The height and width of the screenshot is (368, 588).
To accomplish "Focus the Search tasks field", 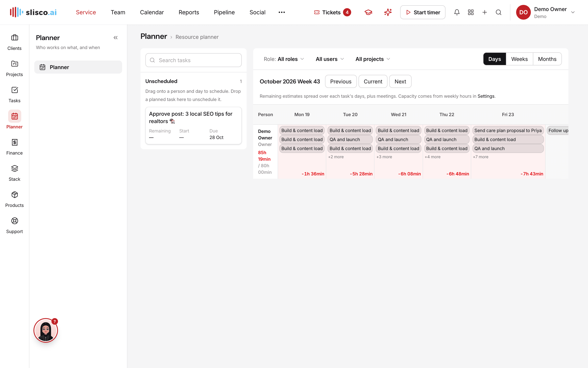I will click(x=193, y=60).
